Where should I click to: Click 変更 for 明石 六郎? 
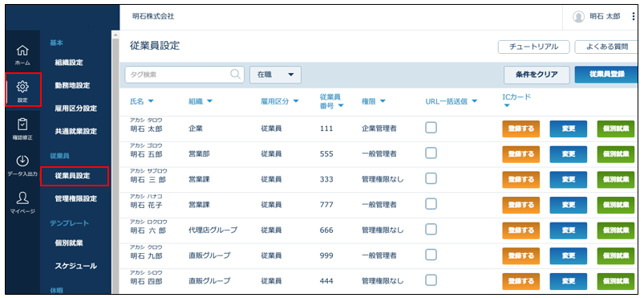pos(568,230)
